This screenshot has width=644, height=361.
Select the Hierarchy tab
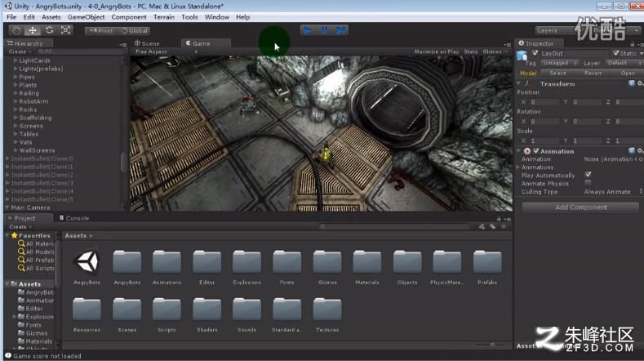28,43
